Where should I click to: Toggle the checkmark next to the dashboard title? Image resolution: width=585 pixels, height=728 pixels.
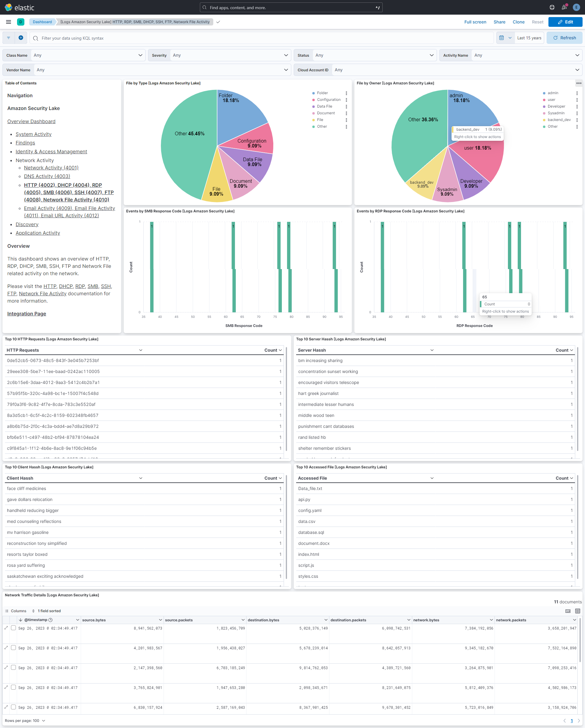tap(218, 22)
